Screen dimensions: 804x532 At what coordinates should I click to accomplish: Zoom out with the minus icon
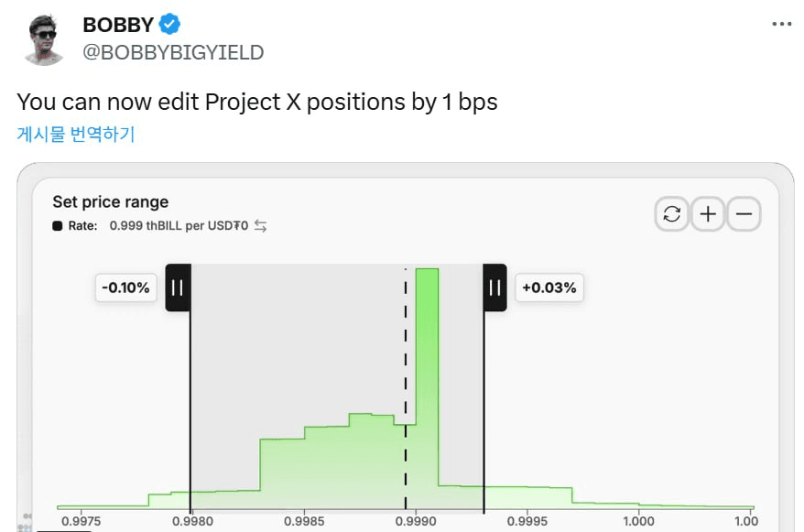point(744,213)
